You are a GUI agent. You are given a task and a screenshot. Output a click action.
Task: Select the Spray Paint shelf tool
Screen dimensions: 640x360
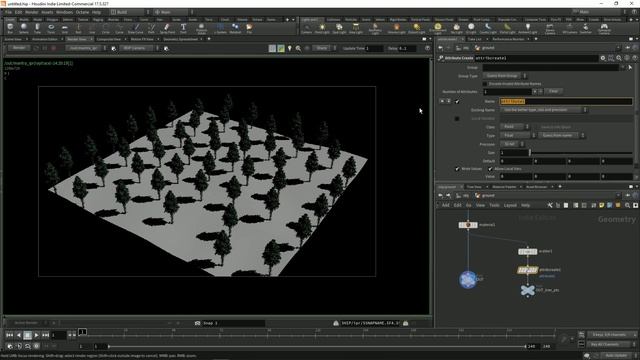(167, 28)
